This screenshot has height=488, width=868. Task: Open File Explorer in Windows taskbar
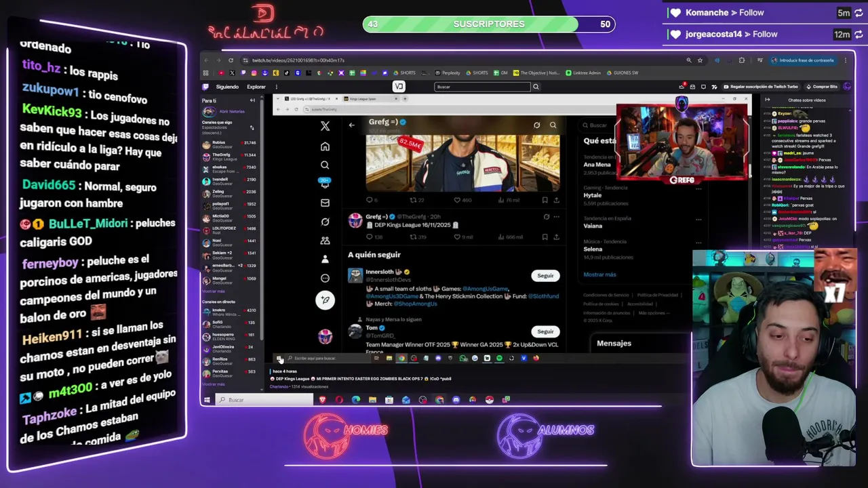coord(372,400)
